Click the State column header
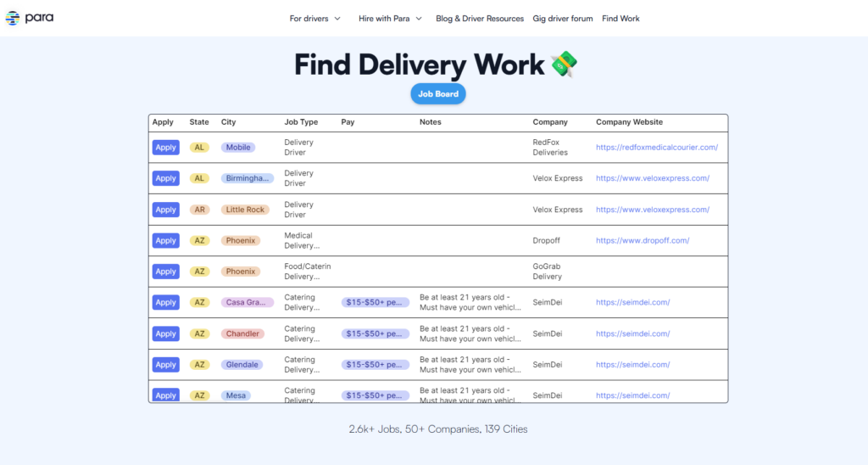 [199, 122]
